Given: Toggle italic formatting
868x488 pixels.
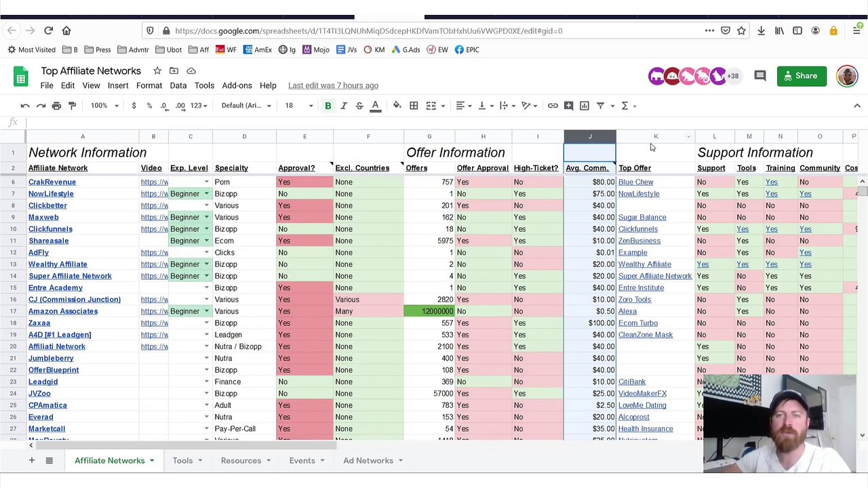Looking at the screenshot, I should [x=344, y=106].
